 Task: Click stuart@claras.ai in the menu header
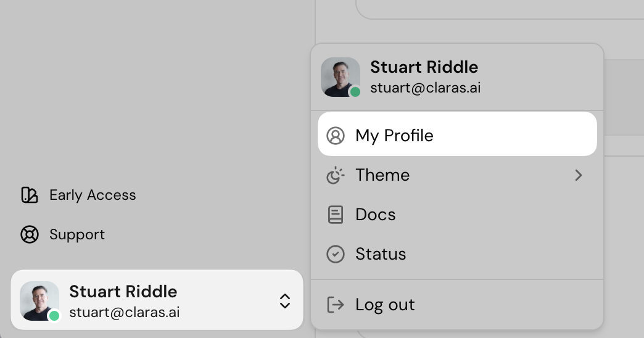426,88
